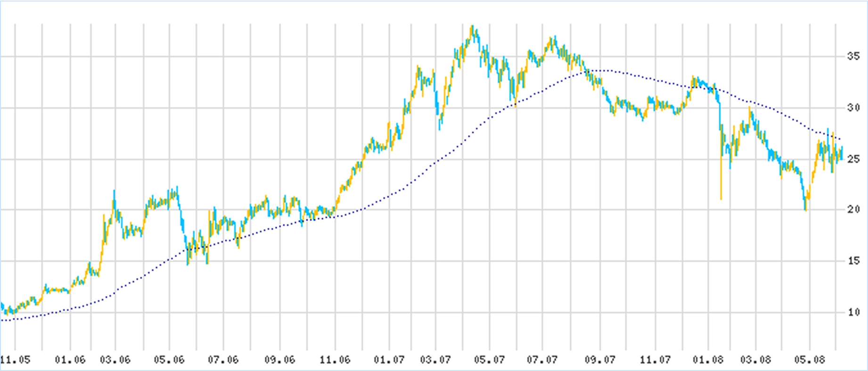Select the 15 price axis label

click(x=853, y=261)
